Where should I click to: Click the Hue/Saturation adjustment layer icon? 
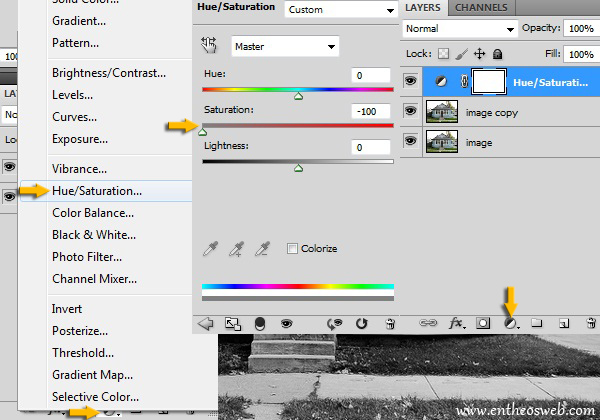[441, 81]
